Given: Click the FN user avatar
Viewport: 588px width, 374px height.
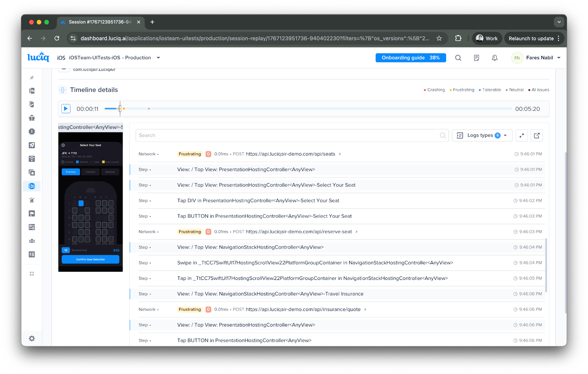Looking at the screenshot, I should point(517,58).
